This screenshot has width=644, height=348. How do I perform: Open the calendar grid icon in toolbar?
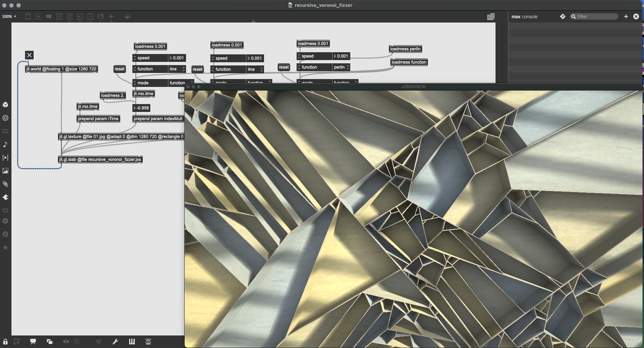click(491, 16)
